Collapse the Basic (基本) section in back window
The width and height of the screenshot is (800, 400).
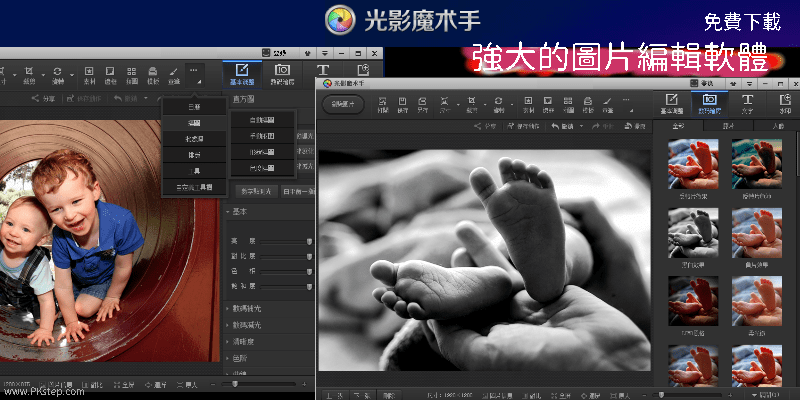point(227,211)
